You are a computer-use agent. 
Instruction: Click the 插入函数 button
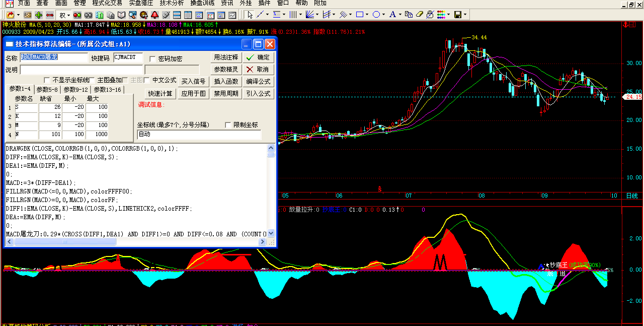pos(226,81)
